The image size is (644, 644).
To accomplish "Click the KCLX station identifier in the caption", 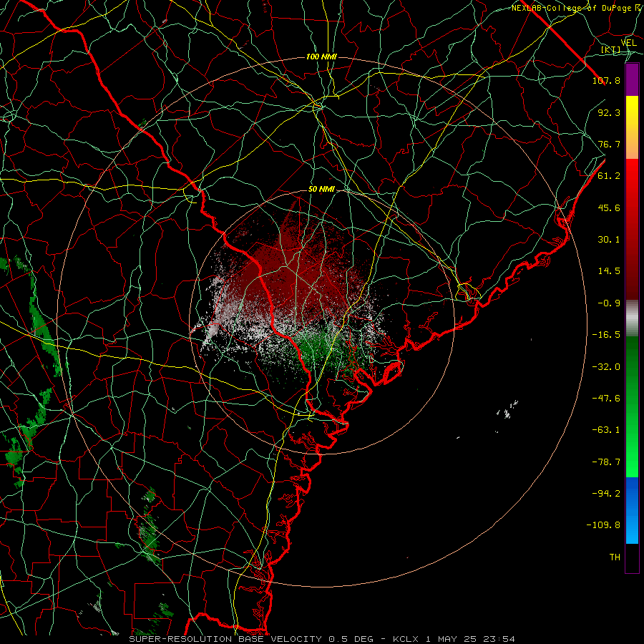I will [x=406, y=639].
